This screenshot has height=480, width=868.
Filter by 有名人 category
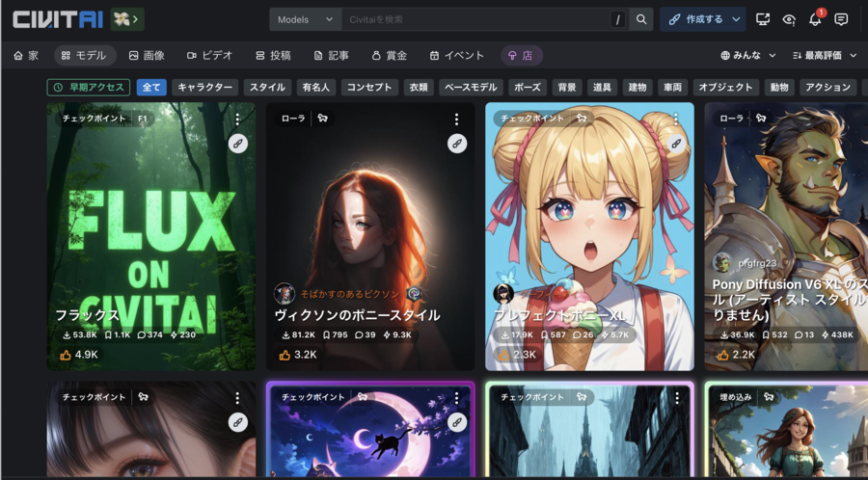point(316,88)
